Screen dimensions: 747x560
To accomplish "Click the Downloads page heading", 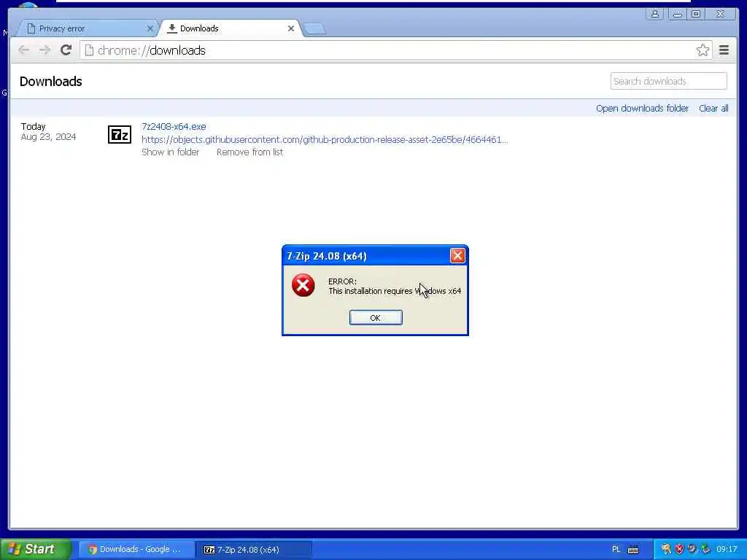I will pyautogui.click(x=51, y=82).
